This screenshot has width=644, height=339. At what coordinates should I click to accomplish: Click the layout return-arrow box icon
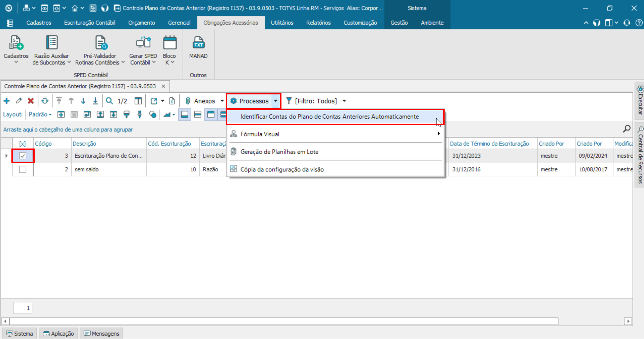tap(87, 115)
